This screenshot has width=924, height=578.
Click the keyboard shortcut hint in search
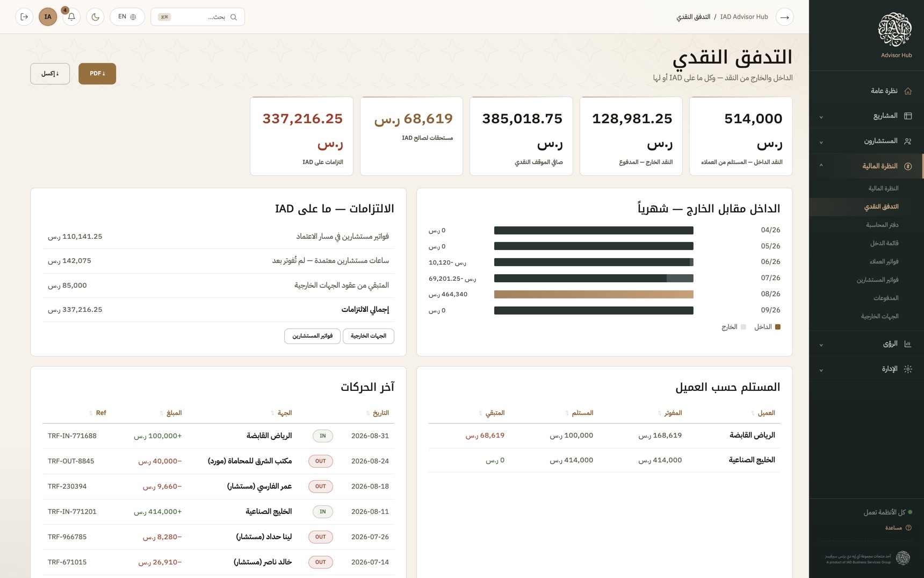pyautogui.click(x=164, y=17)
